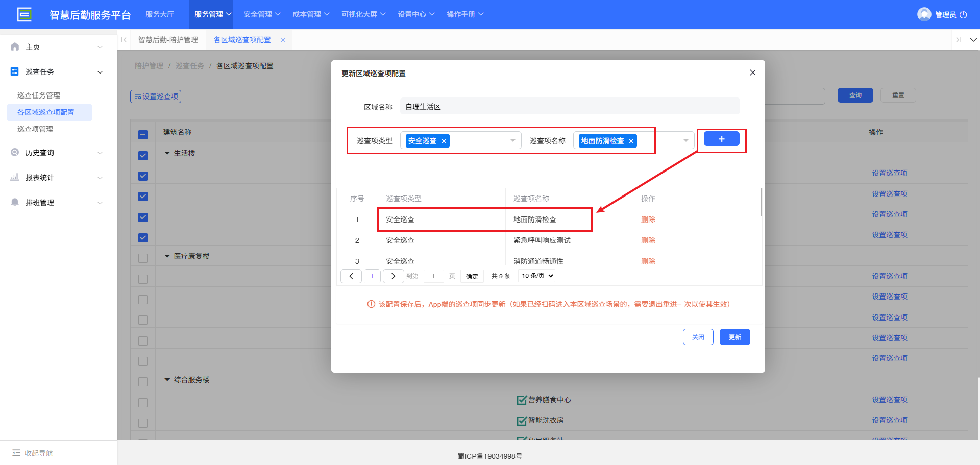Delete the 地面防滑检查 row
980x465 pixels.
coord(648,219)
